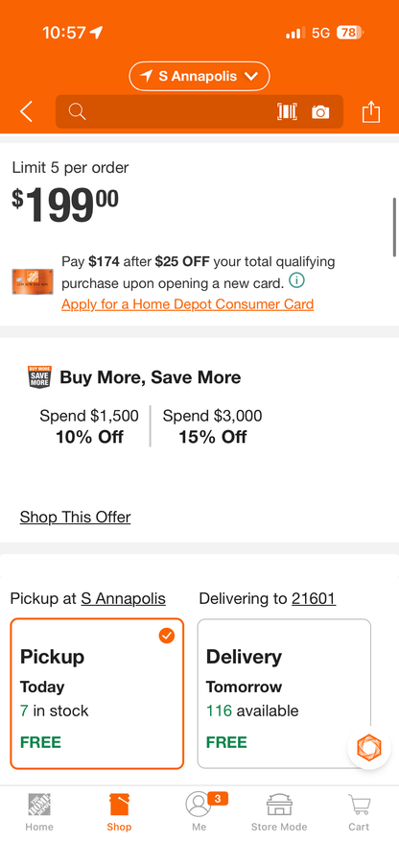
Task: Tap the Buy More Save More badge
Action: pyautogui.click(x=39, y=377)
